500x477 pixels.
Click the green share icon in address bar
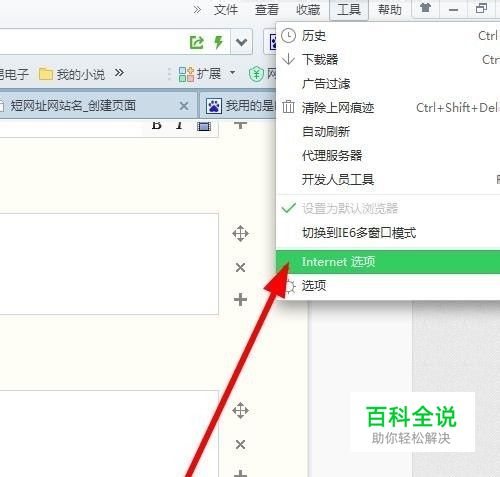point(196,42)
